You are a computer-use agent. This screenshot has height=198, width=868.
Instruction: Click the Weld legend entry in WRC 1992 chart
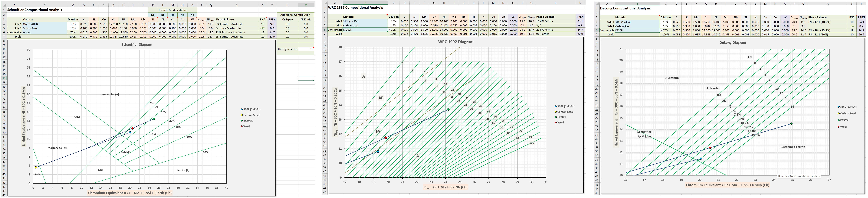[559, 122]
